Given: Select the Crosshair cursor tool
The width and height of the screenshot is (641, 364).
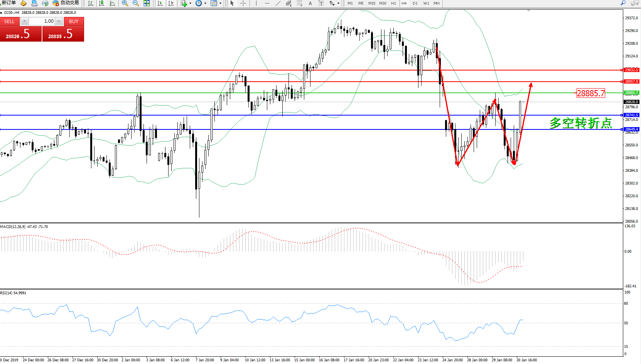Looking at the screenshot, I should [243, 3].
